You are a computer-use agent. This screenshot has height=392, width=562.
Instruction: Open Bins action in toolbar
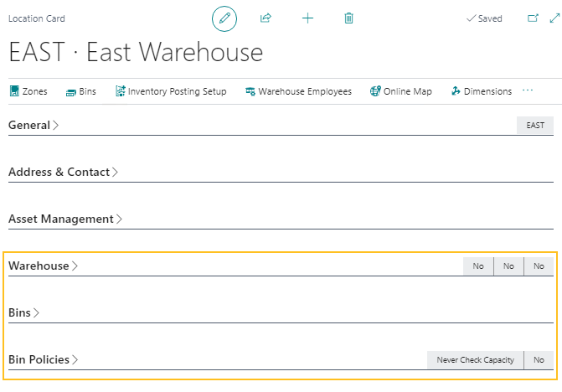[80, 91]
